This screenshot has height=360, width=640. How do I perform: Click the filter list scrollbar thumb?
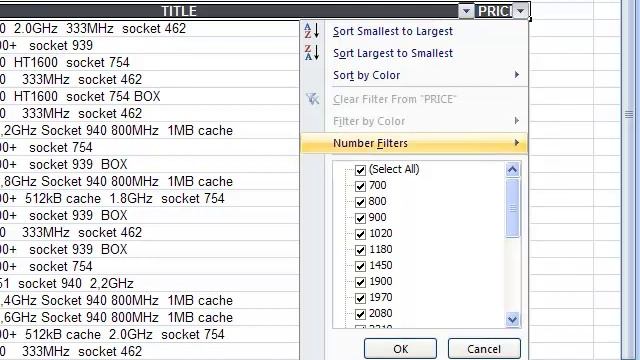[x=513, y=208]
